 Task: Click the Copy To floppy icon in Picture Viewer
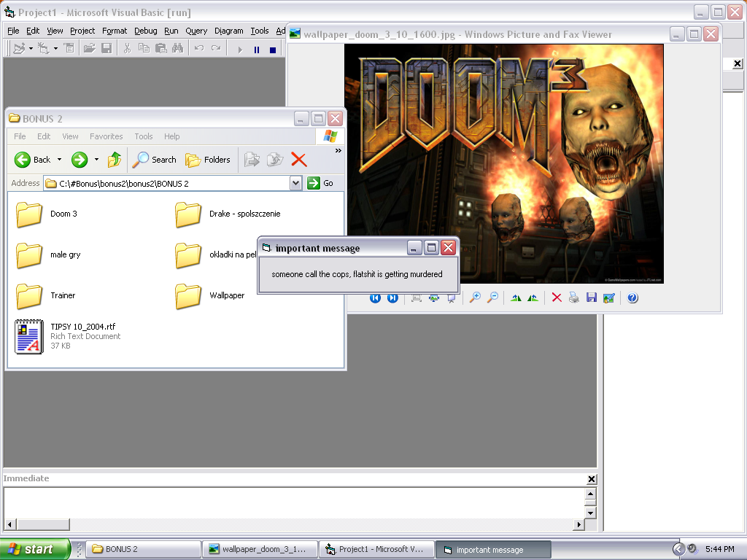(x=591, y=298)
